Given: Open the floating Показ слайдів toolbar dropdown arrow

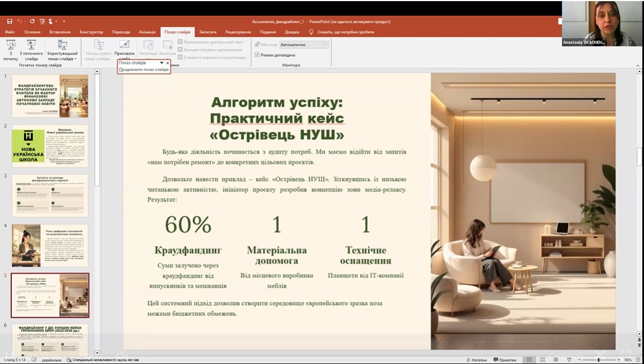Looking at the screenshot, I should [x=162, y=63].
